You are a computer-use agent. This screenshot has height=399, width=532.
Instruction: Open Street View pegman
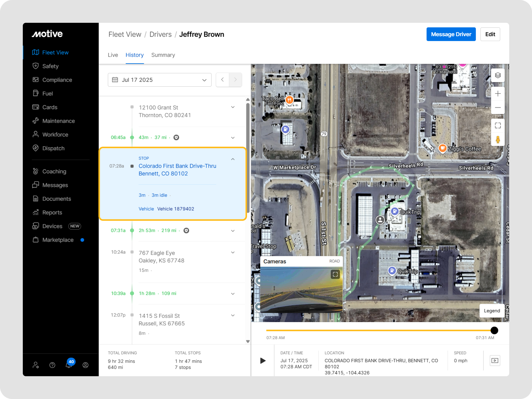[x=498, y=139]
